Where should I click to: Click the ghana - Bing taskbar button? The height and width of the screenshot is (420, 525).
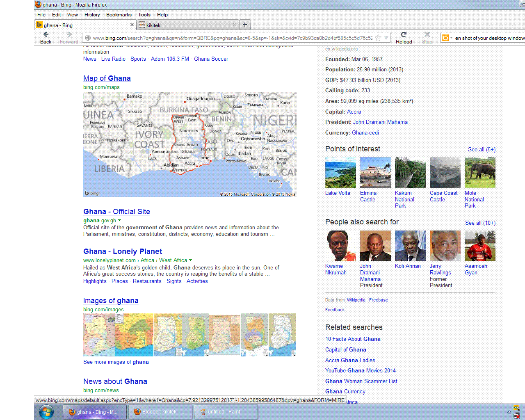pos(94,412)
